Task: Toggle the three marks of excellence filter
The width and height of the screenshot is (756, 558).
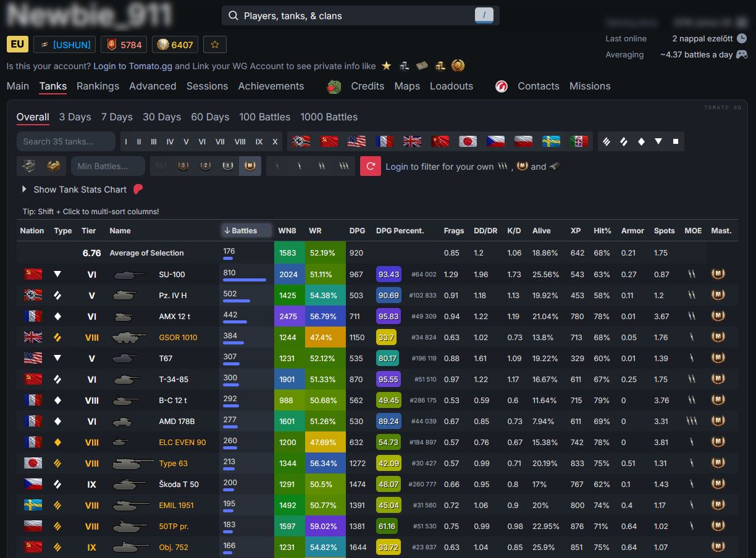Action: pyautogui.click(x=344, y=166)
